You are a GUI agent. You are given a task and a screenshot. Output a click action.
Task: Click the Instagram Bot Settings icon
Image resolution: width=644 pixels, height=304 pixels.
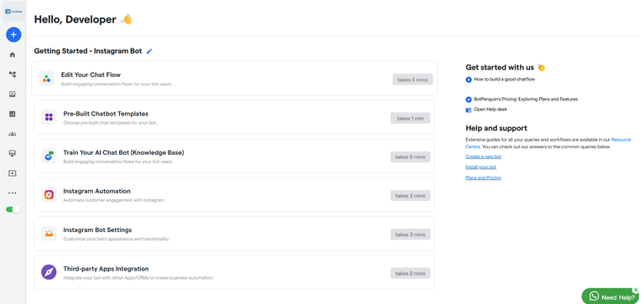tap(49, 233)
